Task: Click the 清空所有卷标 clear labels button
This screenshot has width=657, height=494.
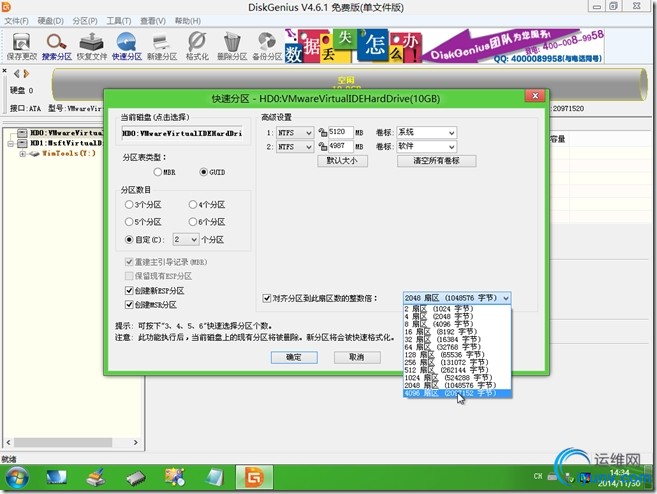Action: point(436,161)
